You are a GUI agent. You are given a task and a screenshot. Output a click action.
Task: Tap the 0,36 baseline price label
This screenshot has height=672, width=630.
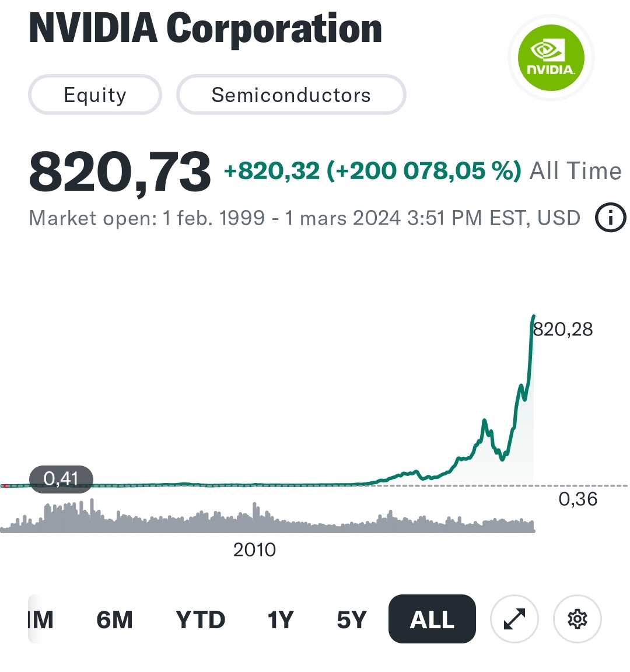coord(577,499)
